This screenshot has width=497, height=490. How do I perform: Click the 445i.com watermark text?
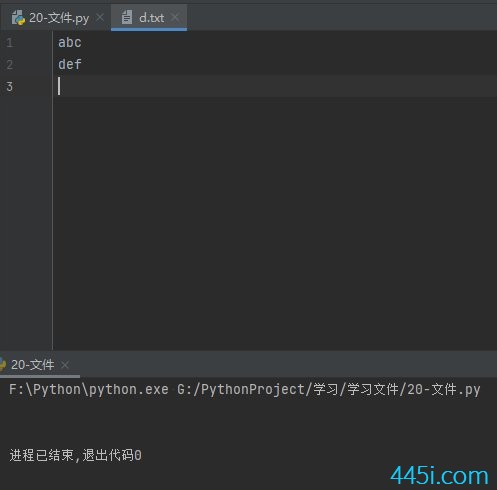coord(439,475)
